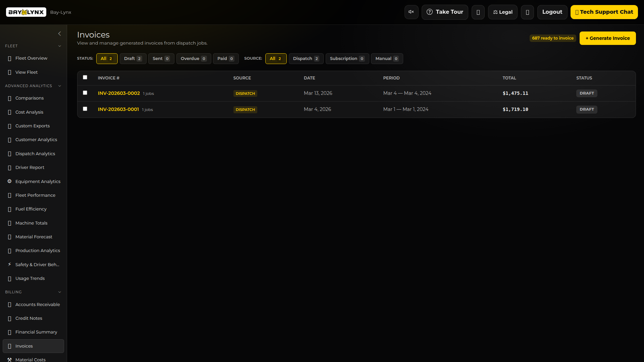Open Tech Support Chat

(x=604, y=12)
